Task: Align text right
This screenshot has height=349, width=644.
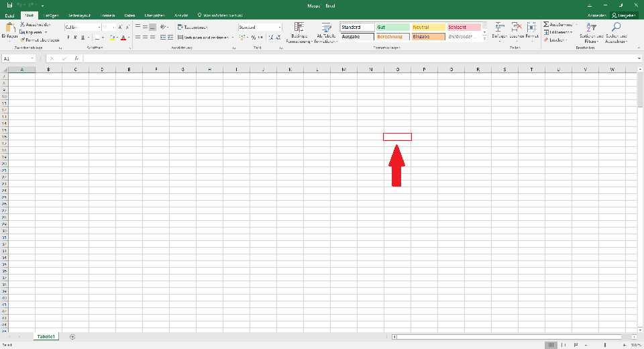Action: click(152, 38)
